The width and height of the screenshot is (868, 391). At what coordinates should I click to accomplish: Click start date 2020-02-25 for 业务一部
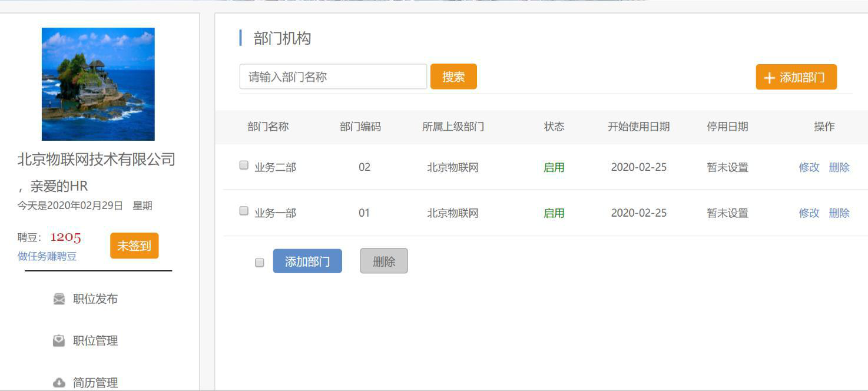point(639,213)
